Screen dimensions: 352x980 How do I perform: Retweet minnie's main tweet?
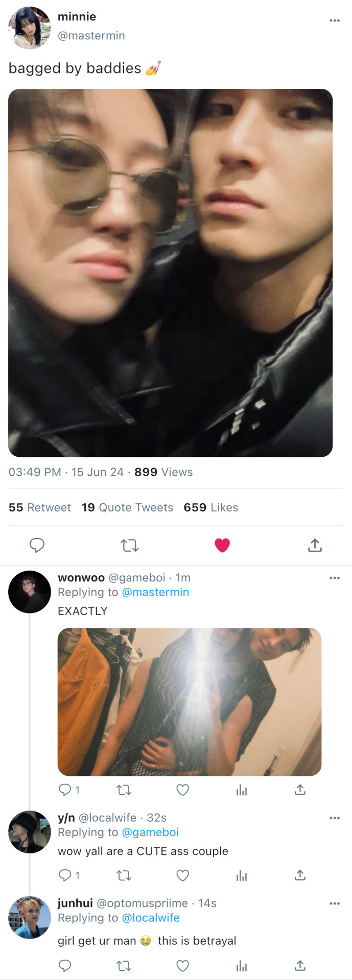pos(130,546)
